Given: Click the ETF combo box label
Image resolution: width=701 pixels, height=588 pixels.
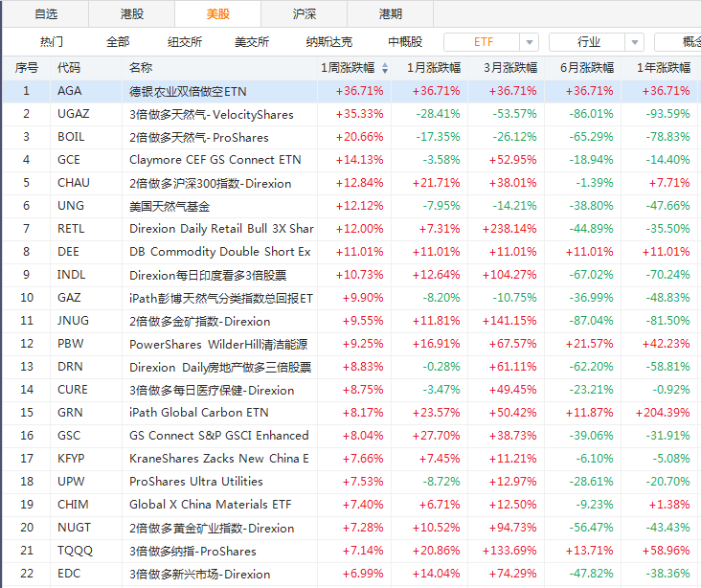Looking at the screenshot, I should (x=483, y=42).
